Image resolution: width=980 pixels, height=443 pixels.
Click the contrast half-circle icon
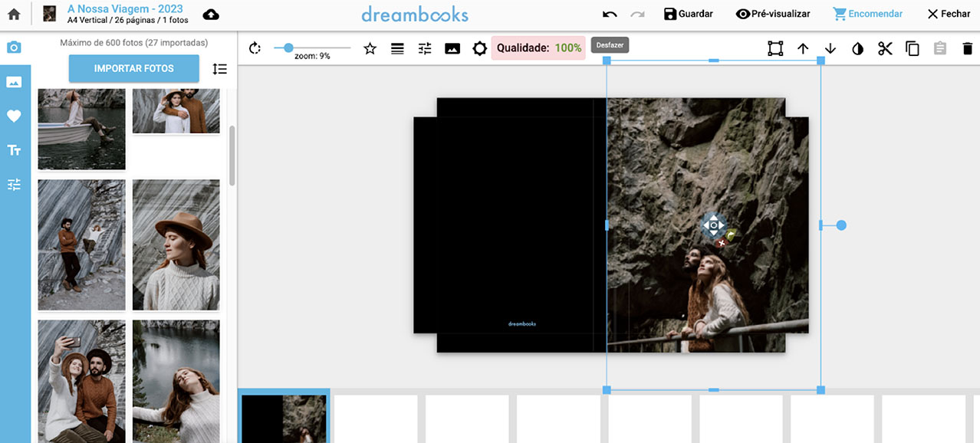pos(857,48)
